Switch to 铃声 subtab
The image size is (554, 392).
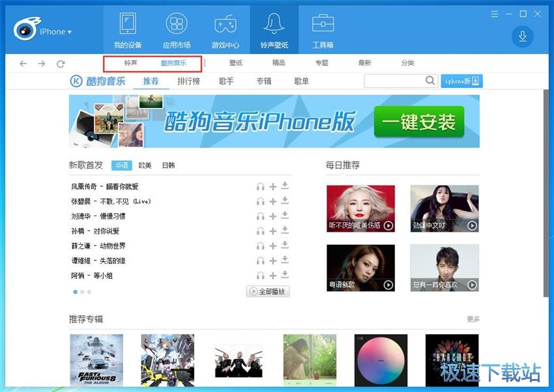tap(130, 63)
